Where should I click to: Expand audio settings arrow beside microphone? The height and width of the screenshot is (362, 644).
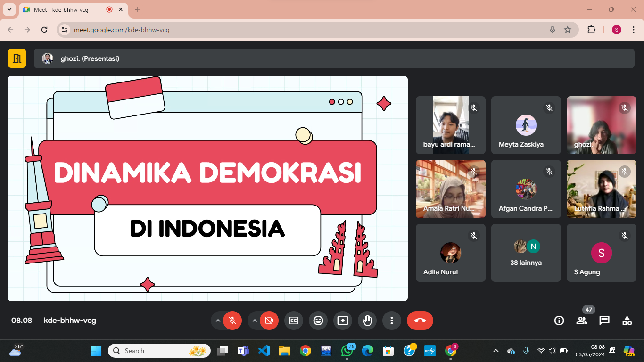(218, 321)
